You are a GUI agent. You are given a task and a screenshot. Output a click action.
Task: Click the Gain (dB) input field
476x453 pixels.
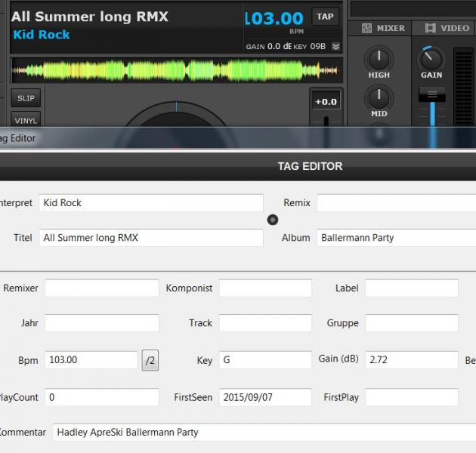[412, 360]
